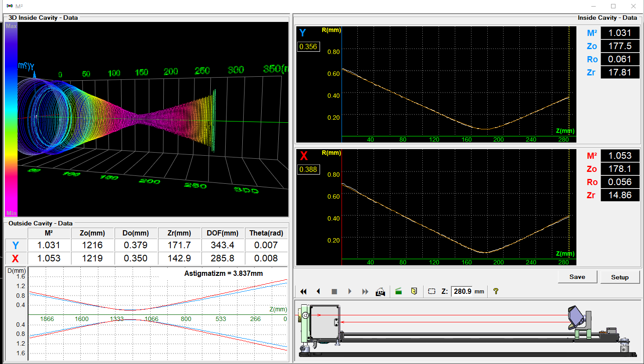This screenshot has height=364, width=644.
Task: Select the Y row M² cell 1.031
Action: coord(49,245)
